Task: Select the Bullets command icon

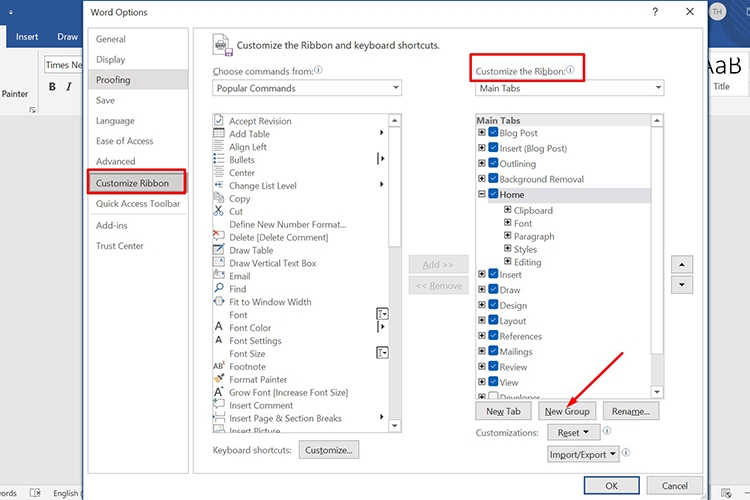Action: click(219, 159)
